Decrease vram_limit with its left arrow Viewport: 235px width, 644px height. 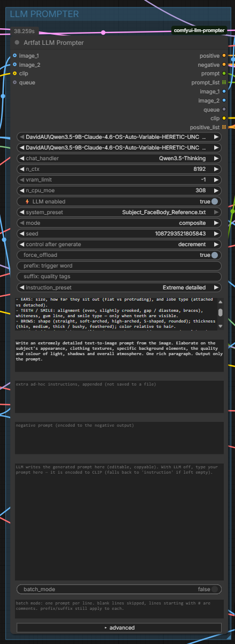(x=21, y=180)
